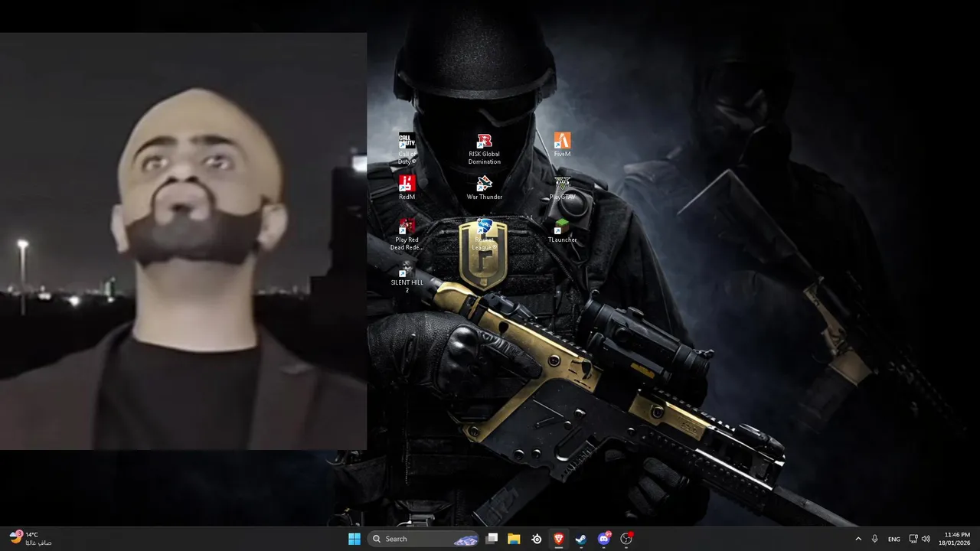This screenshot has height=551, width=980.
Task: Open the RISK Global Domination shortcut
Action: (x=484, y=148)
